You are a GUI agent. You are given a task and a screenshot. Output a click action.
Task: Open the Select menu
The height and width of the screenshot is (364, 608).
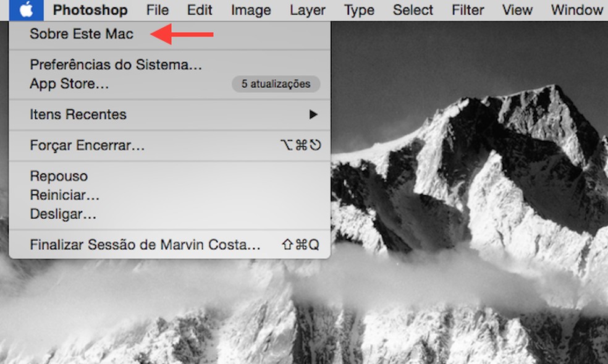[x=412, y=9]
